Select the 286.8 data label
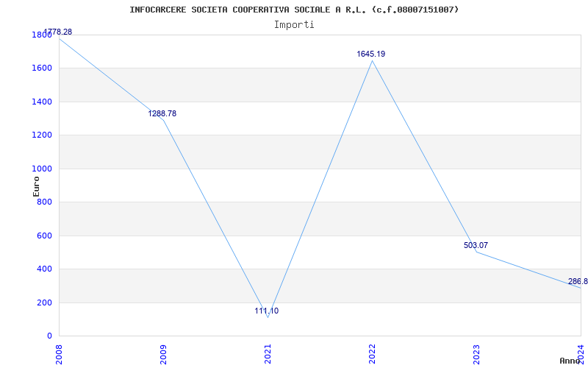The width and height of the screenshot is (588, 368). (578, 281)
